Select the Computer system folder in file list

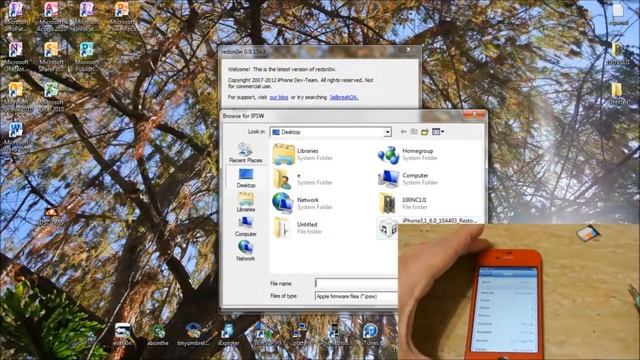(x=407, y=179)
